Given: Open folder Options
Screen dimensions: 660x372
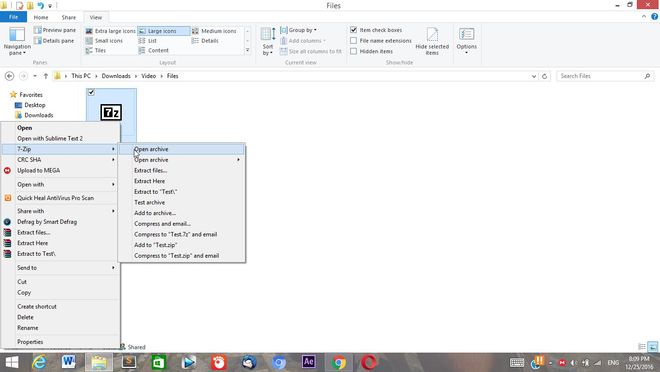Looking at the screenshot, I should pyautogui.click(x=466, y=41).
